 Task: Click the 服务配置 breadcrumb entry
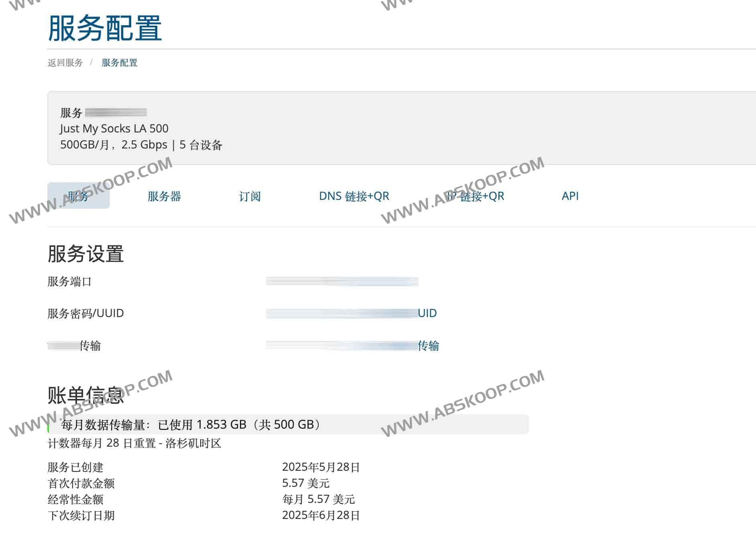(119, 63)
